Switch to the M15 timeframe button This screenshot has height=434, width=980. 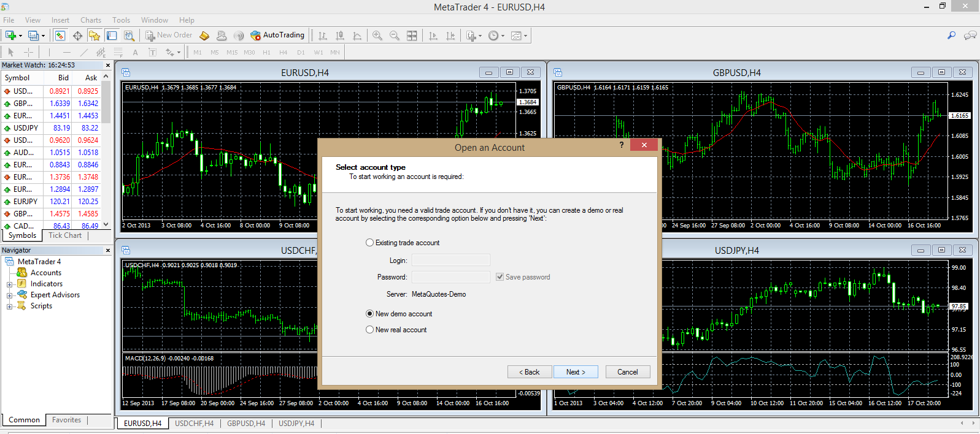[x=232, y=52]
